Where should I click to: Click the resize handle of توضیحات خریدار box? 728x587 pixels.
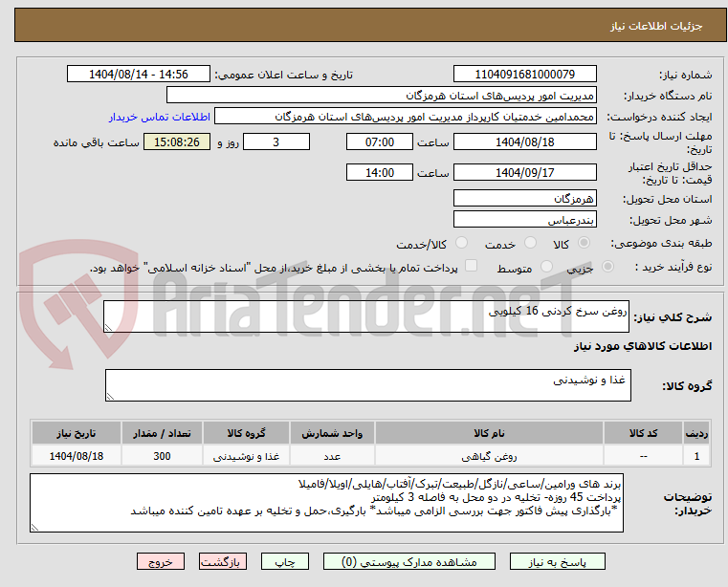(34, 527)
